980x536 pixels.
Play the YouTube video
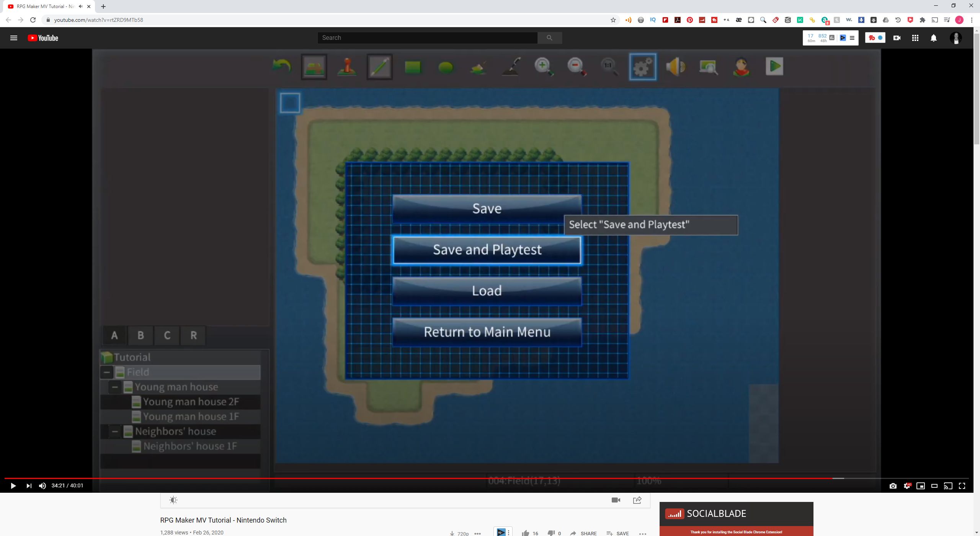pos(13,486)
